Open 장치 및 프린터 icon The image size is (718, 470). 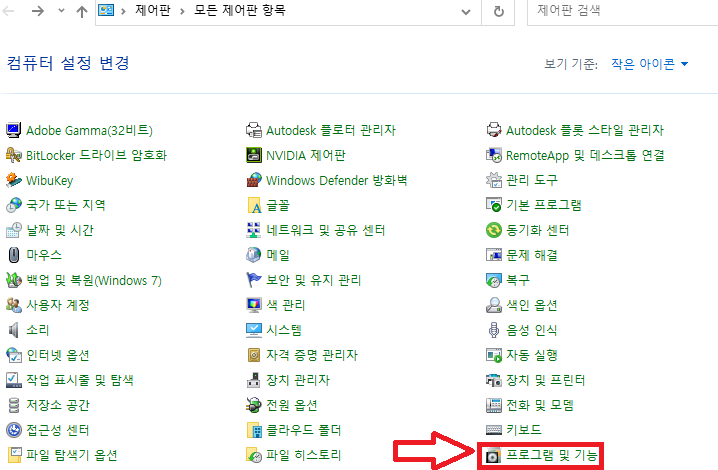494,380
